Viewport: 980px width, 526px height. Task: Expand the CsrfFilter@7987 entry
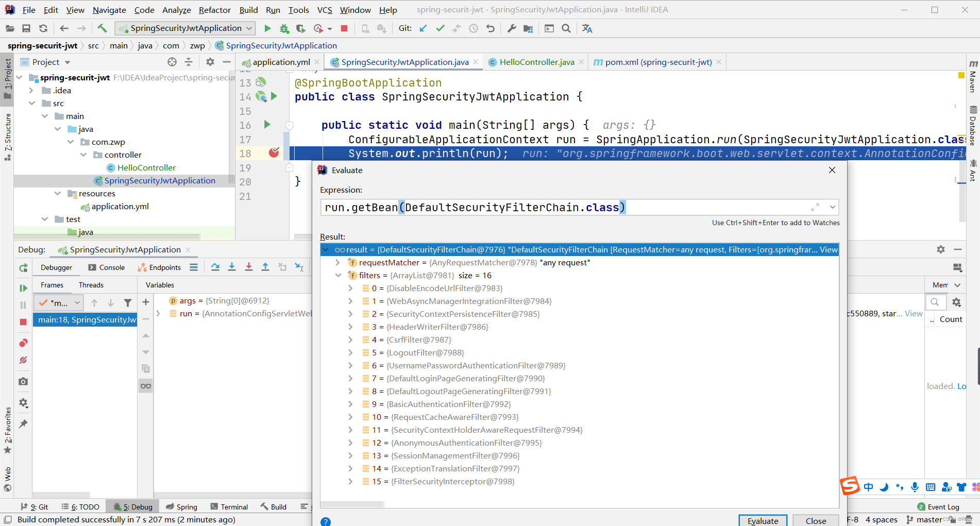(x=350, y=340)
